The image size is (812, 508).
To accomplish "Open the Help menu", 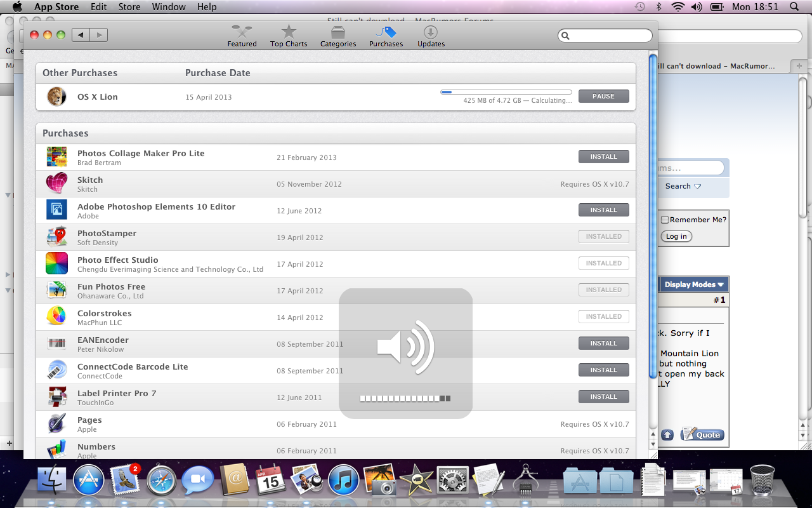I will pos(207,7).
